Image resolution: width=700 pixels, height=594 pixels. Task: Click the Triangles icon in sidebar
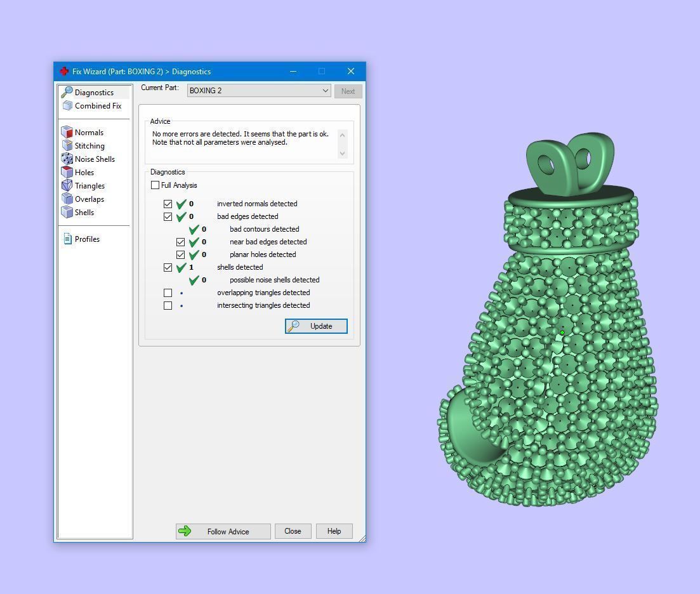(67, 186)
